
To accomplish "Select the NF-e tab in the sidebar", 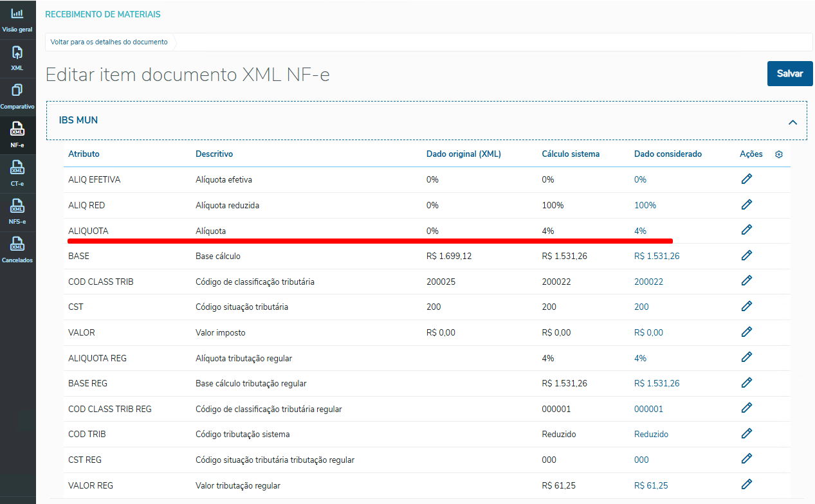I will (x=17, y=135).
